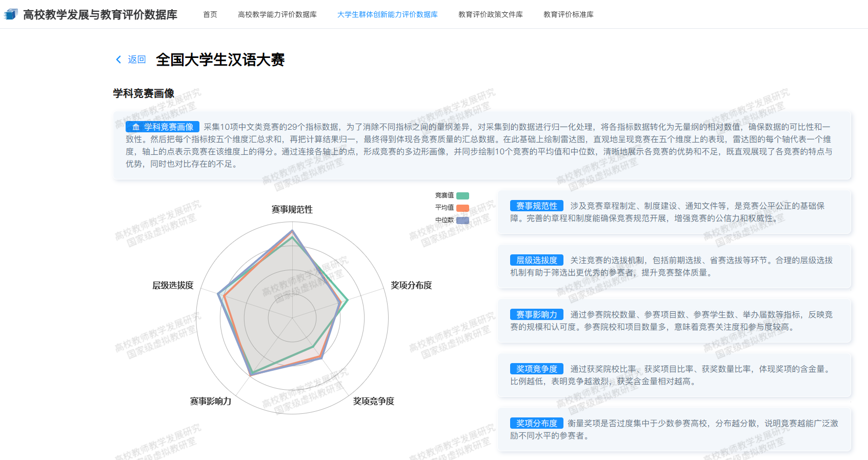Click radar axis label 奖项分布度
868x460 pixels.
point(411,285)
